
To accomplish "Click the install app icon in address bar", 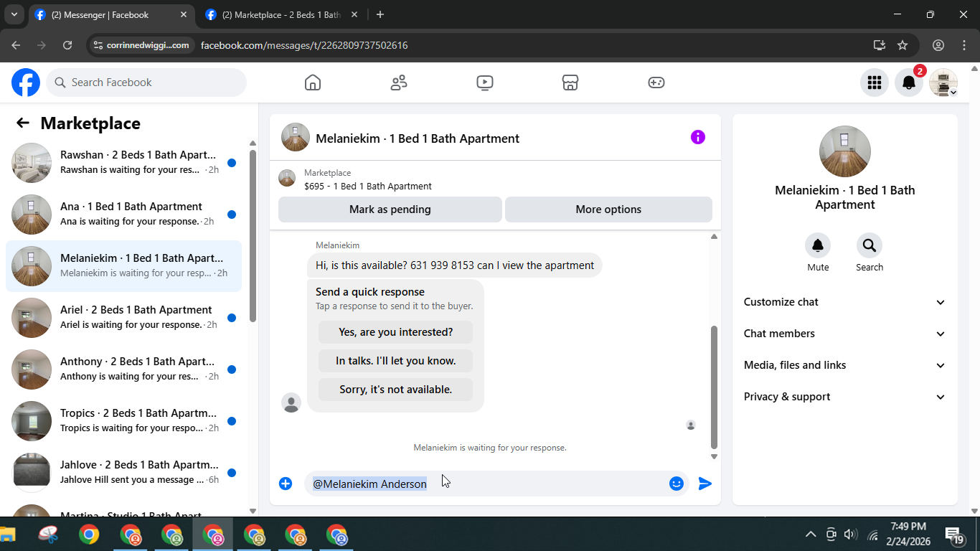I will point(880,45).
